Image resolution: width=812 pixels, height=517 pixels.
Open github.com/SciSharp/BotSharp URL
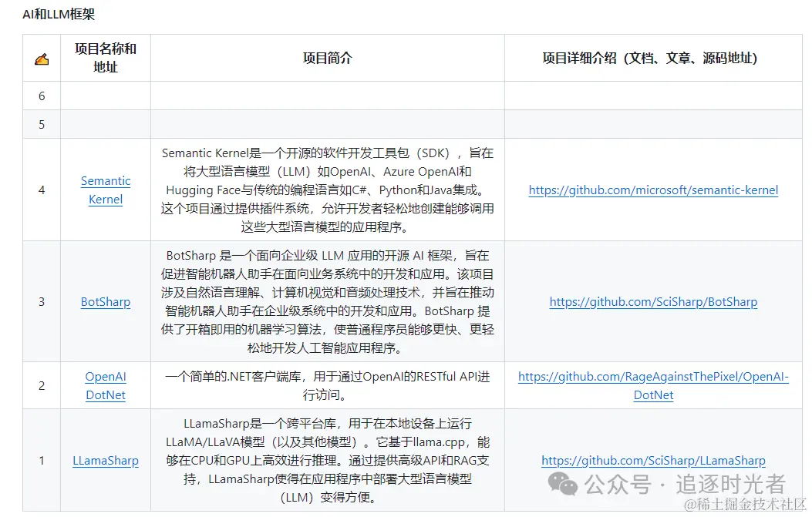(x=653, y=302)
